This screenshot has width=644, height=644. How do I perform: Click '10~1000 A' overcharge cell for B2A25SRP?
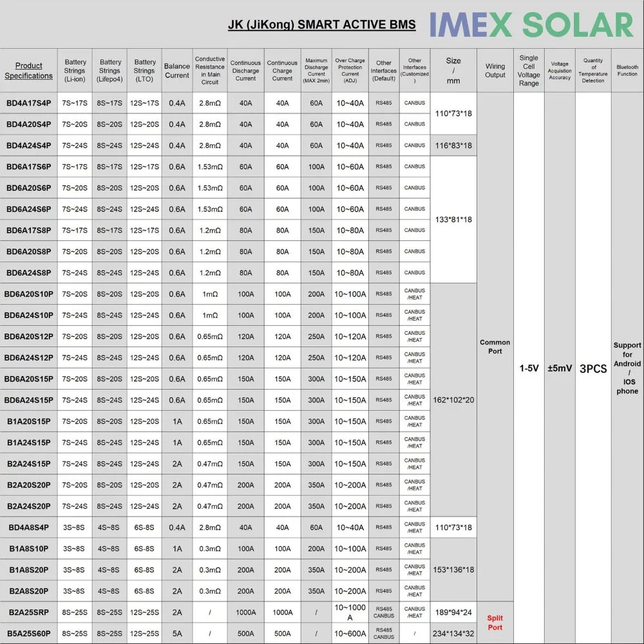pos(350,612)
